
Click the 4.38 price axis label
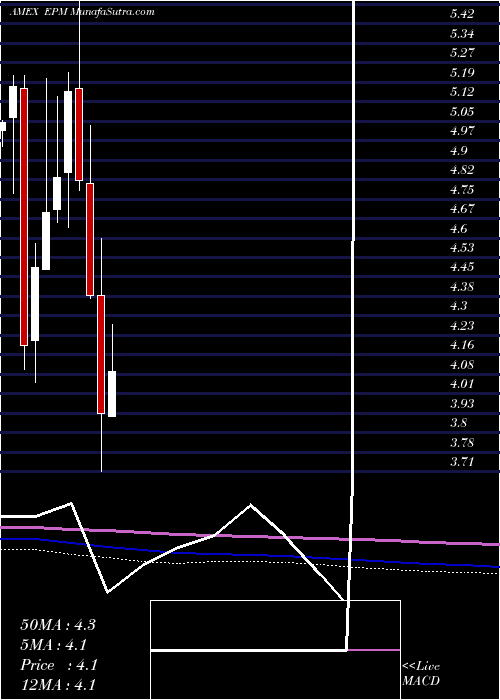tap(462, 287)
